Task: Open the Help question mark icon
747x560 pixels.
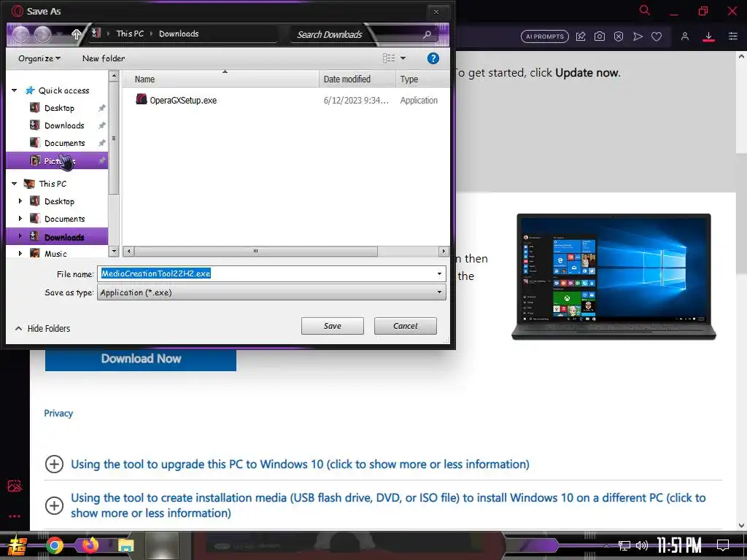Action: tap(433, 58)
